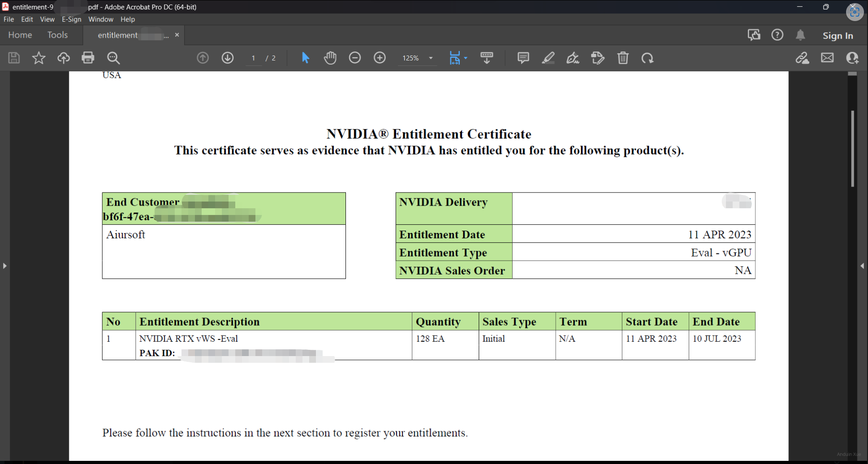Open the 125% zoom level dropdown

point(431,58)
